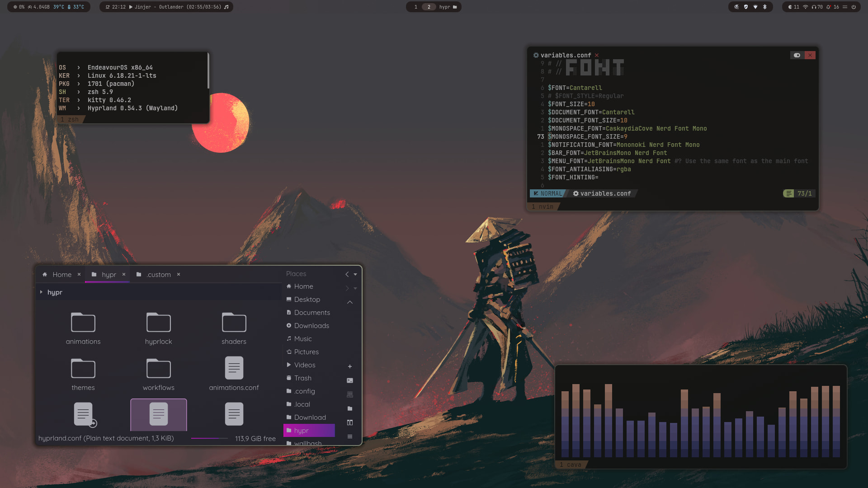Open the power menu icon

854,7
